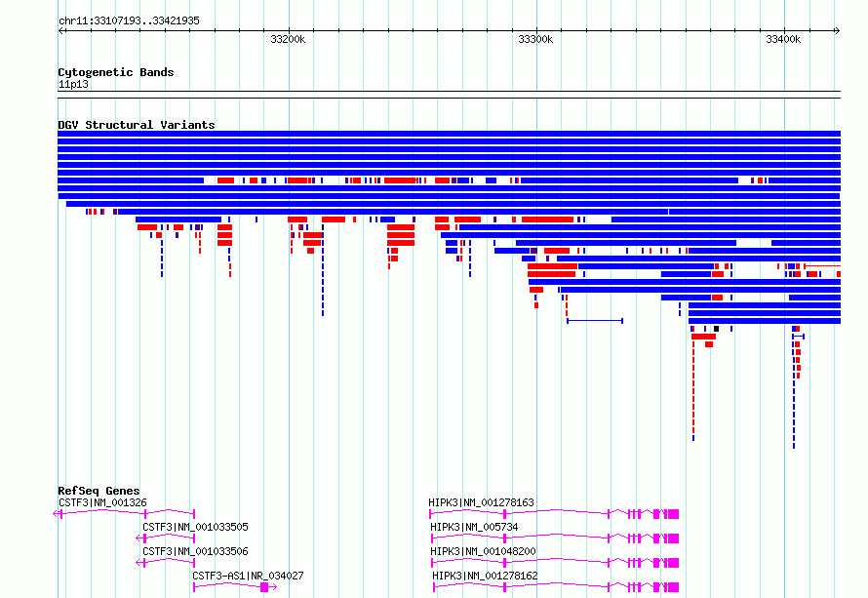This screenshot has height=598, width=868.
Task: Open the HIPK3|NM_001278163 gene label
Action: [x=481, y=502]
